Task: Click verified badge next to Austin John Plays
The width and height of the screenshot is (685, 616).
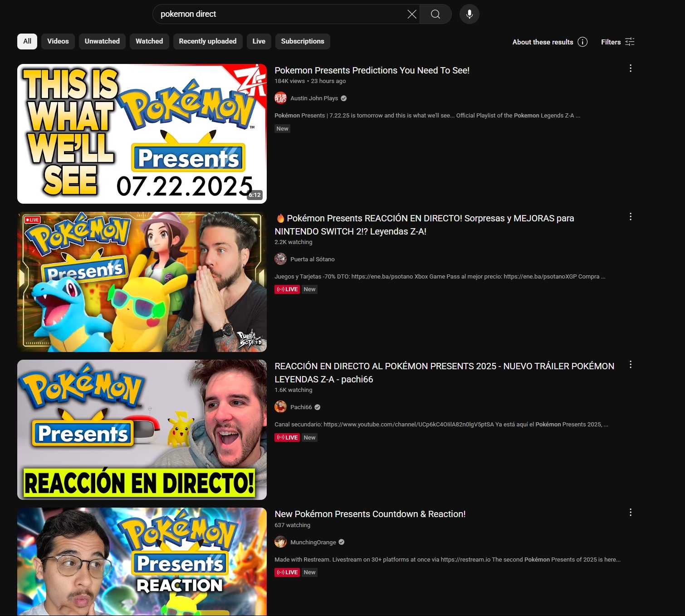Action: pyautogui.click(x=344, y=98)
